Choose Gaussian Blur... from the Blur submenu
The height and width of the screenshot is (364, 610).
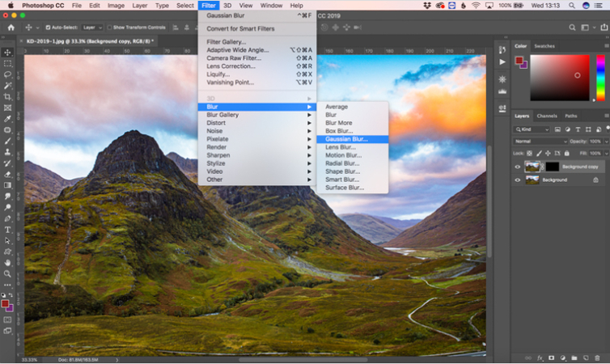tap(346, 138)
